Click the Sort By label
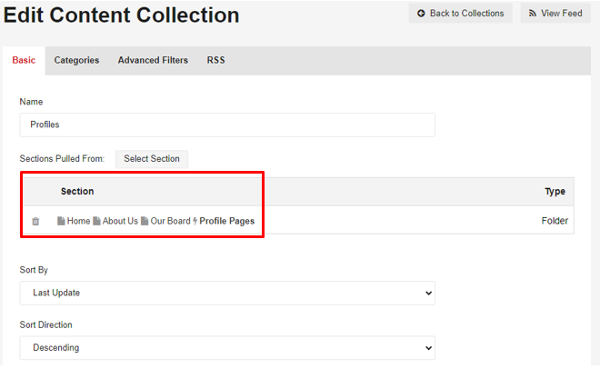600x369 pixels. tap(34, 270)
